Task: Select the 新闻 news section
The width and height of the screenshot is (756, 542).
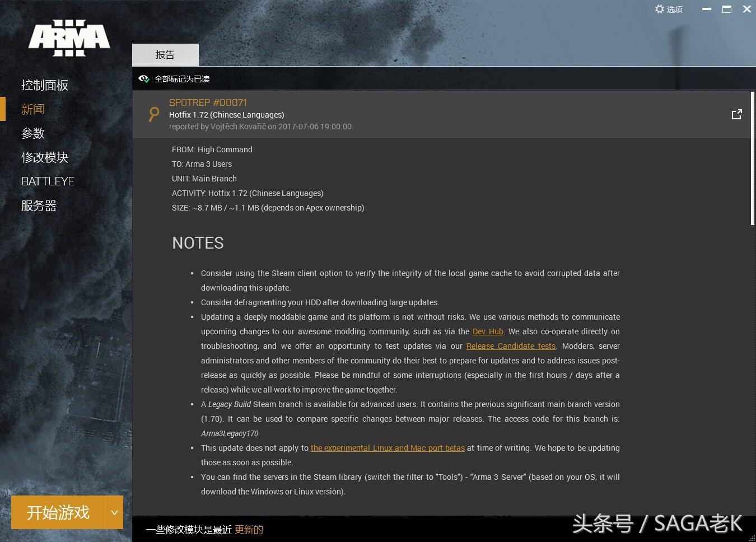Action: pos(33,109)
